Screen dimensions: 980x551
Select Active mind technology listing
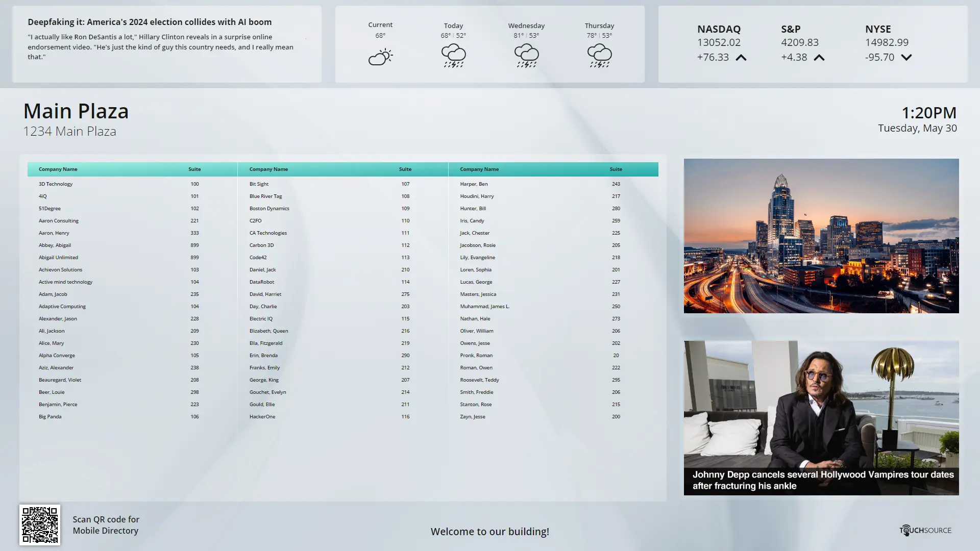132,282
